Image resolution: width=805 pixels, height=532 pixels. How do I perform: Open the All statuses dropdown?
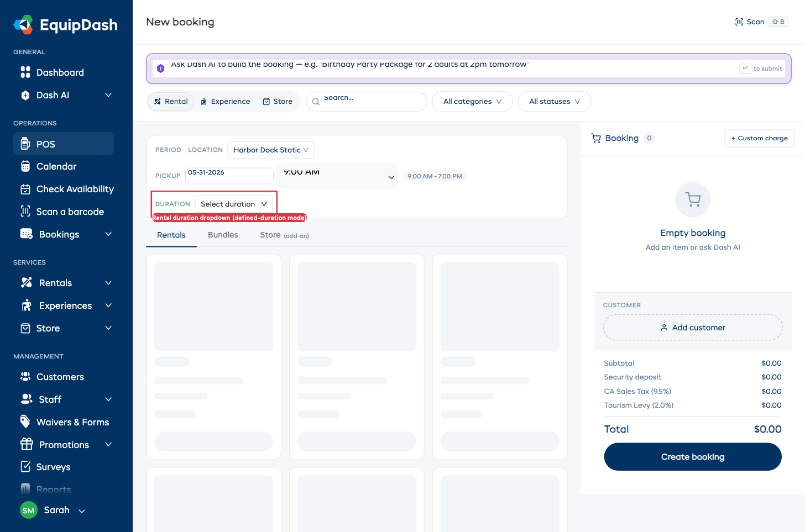coord(555,102)
